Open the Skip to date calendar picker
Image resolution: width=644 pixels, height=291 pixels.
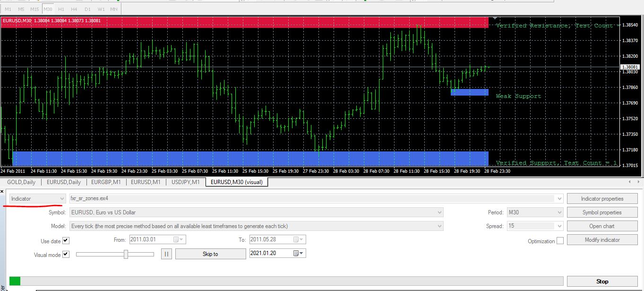299,254
